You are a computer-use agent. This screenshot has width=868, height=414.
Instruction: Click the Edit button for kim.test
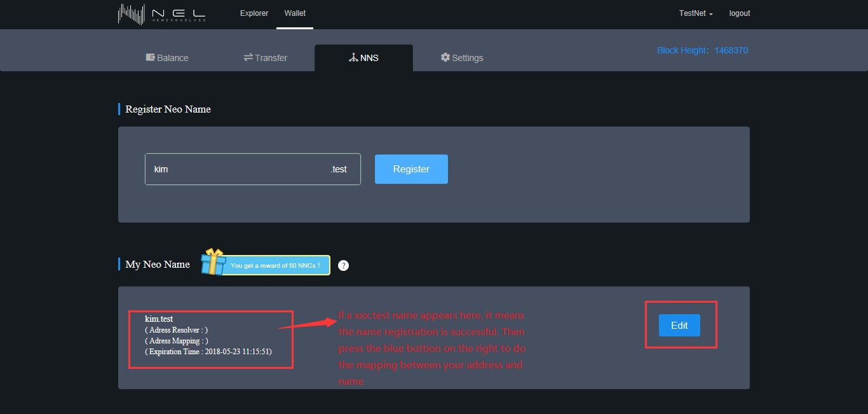point(679,325)
